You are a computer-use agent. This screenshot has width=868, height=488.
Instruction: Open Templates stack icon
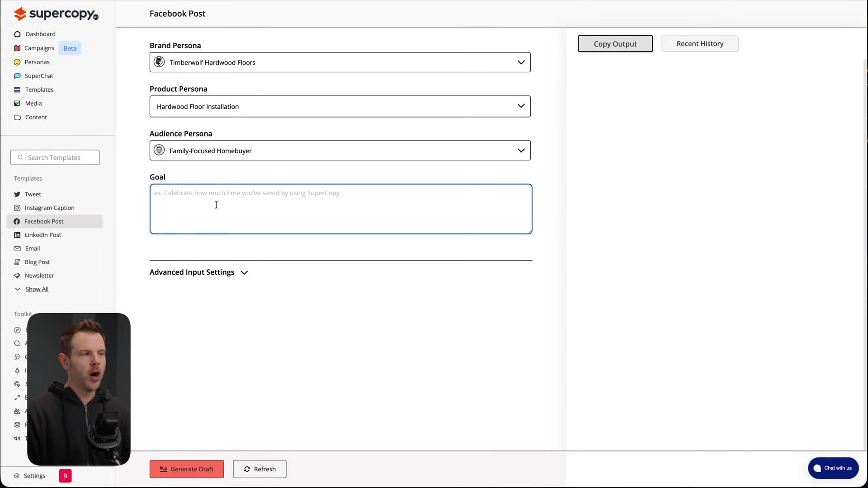(17, 89)
